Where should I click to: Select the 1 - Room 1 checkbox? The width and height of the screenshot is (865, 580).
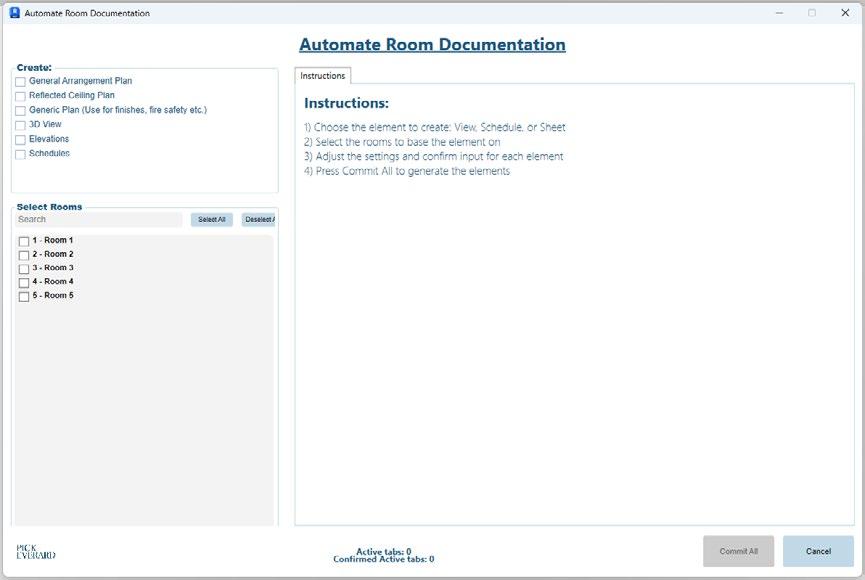[x=24, y=241]
